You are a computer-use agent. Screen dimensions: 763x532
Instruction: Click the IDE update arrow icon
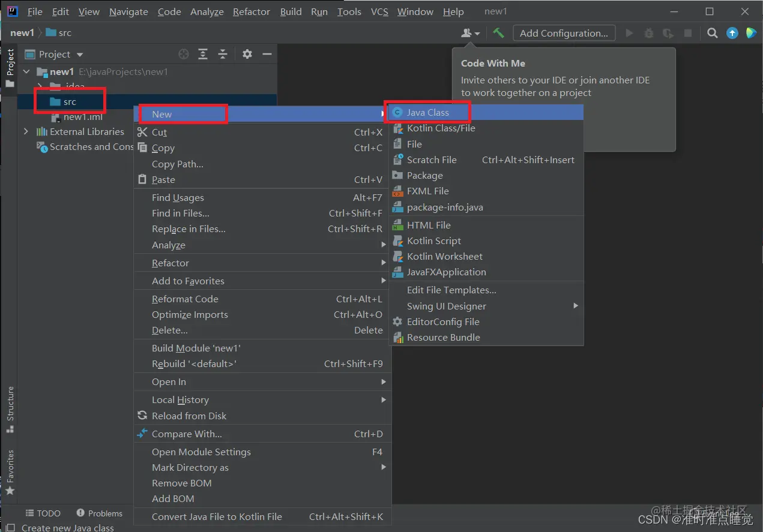point(732,33)
